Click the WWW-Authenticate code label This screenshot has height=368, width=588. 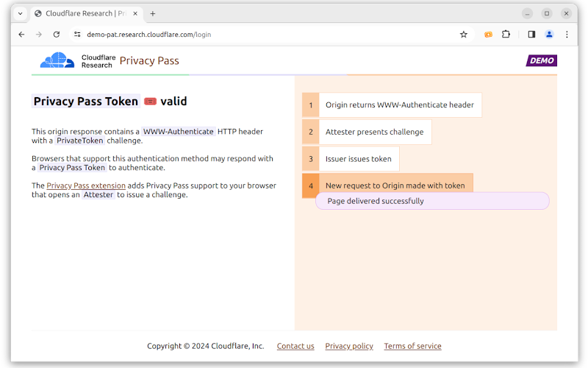(179, 132)
